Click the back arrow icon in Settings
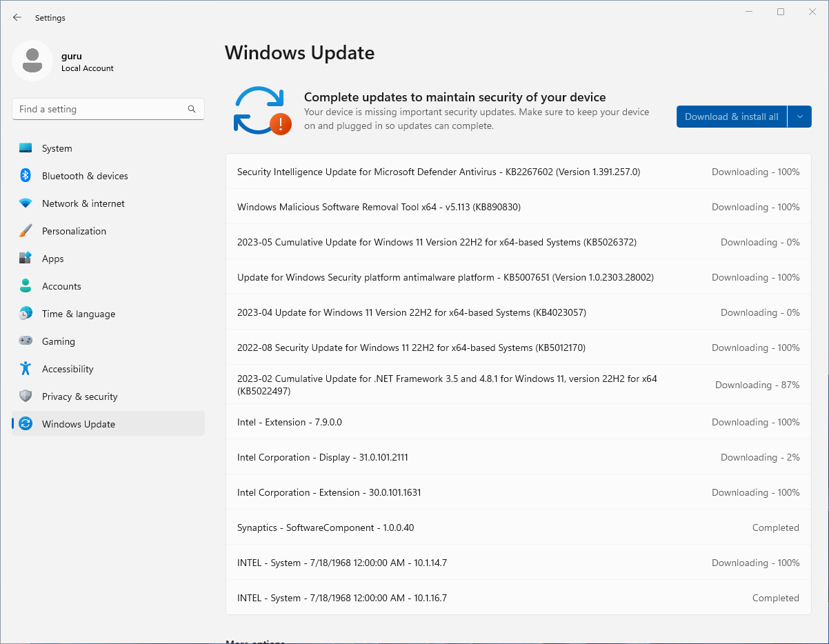 click(17, 18)
